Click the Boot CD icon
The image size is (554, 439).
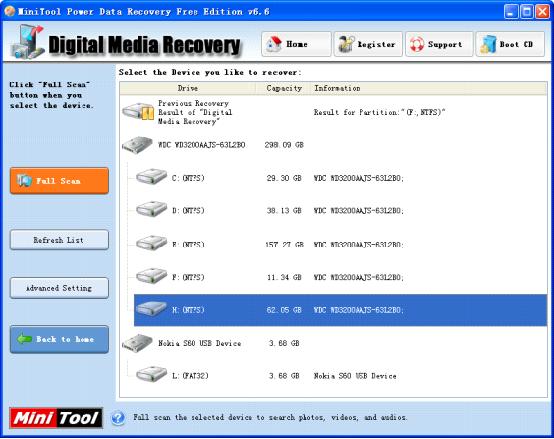coord(488,45)
